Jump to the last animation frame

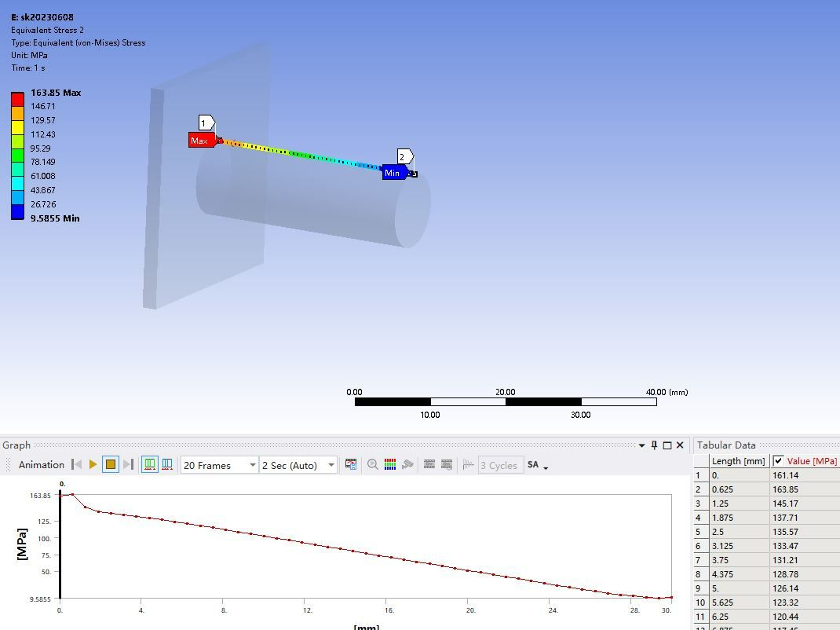click(126, 464)
